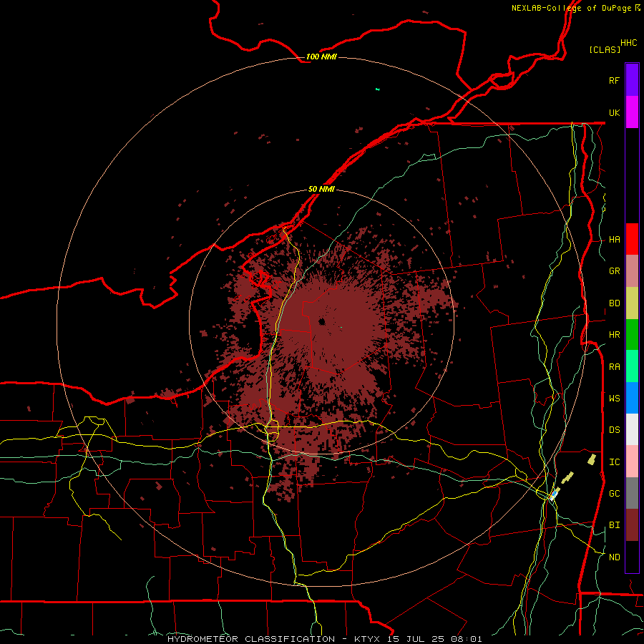Screen dimensions: 644x644
Task: Click the [CLAS] units label
Action: coord(605,49)
